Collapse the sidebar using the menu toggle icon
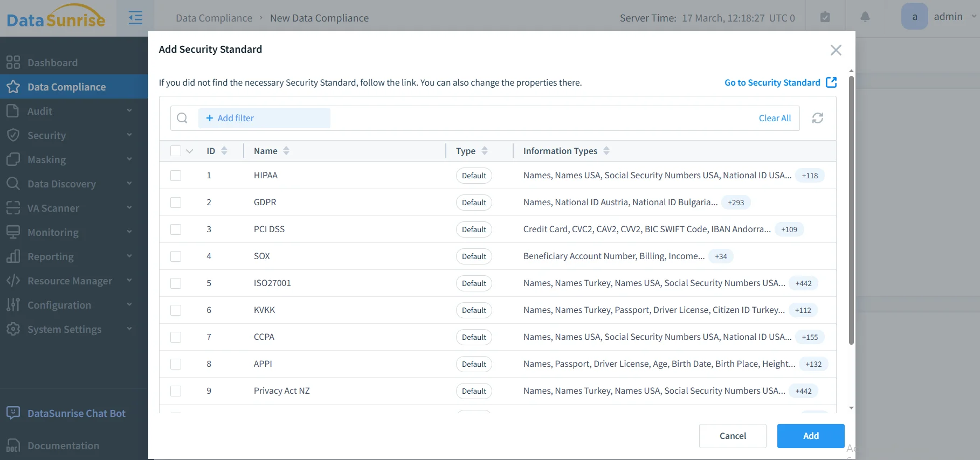Viewport: 980px width, 460px height. coord(135,18)
